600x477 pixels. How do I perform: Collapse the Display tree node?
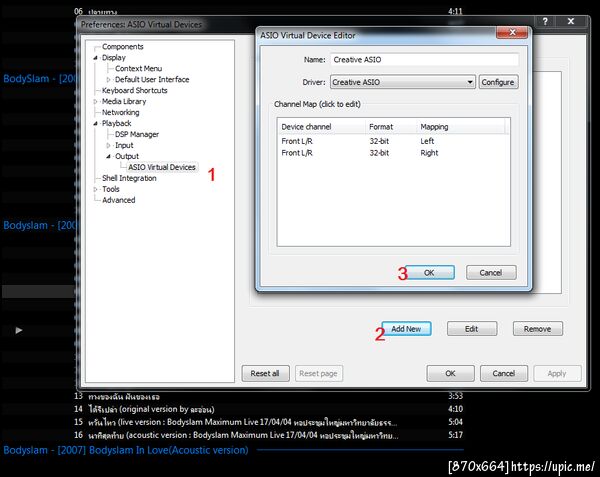click(96, 58)
